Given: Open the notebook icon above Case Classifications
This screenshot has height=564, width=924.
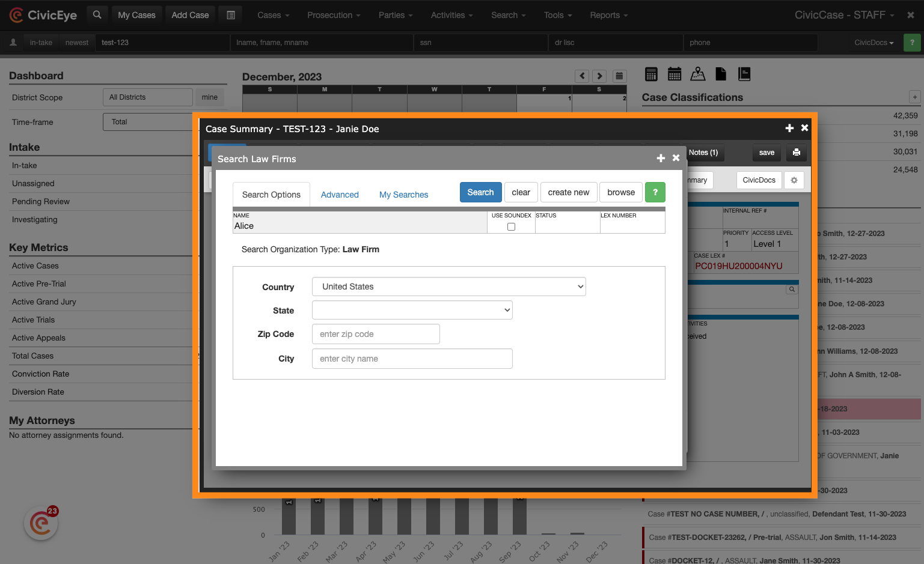Looking at the screenshot, I should (x=744, y=74).
